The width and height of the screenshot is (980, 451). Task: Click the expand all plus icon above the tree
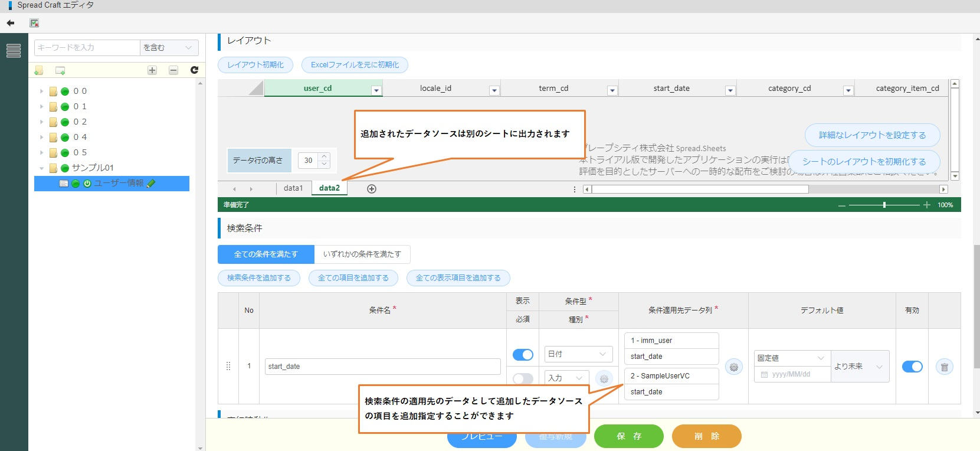click(x=152, y=70)
